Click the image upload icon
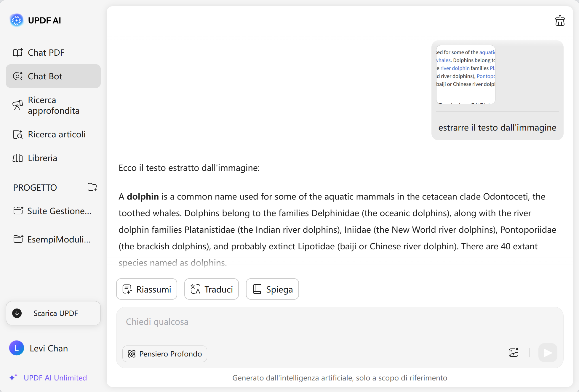The width and height of the screenshot is (579, 392). [x=514, y=352]
